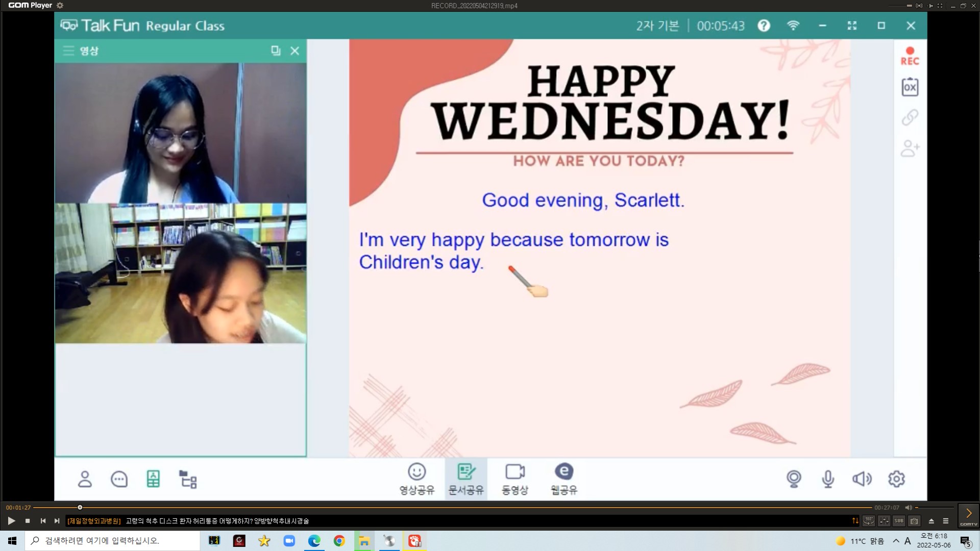
Task: Open the chat bubble icon
Action: coord(119,479)
